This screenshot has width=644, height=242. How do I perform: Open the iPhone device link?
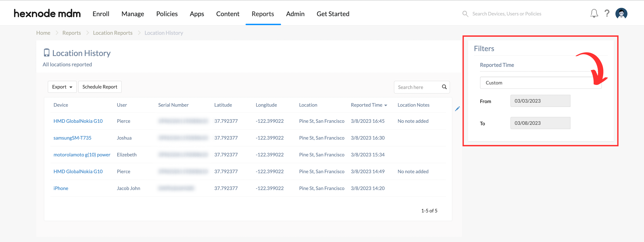tap(61, 188)
